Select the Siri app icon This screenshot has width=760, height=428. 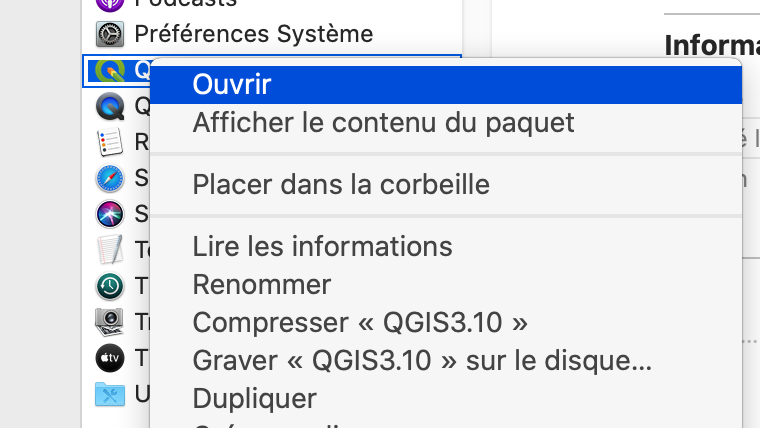(109, 214)
